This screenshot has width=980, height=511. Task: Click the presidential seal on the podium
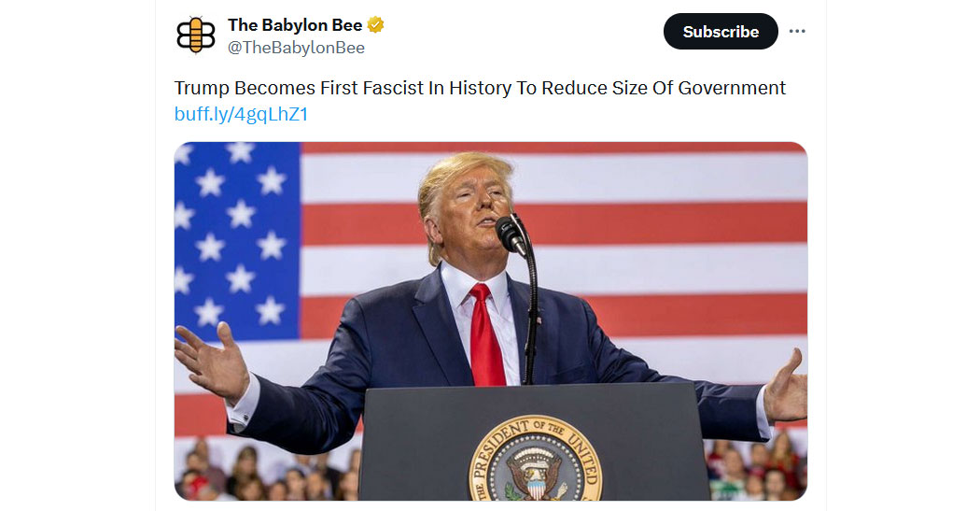pyautogui.click(x=536, y=459)
